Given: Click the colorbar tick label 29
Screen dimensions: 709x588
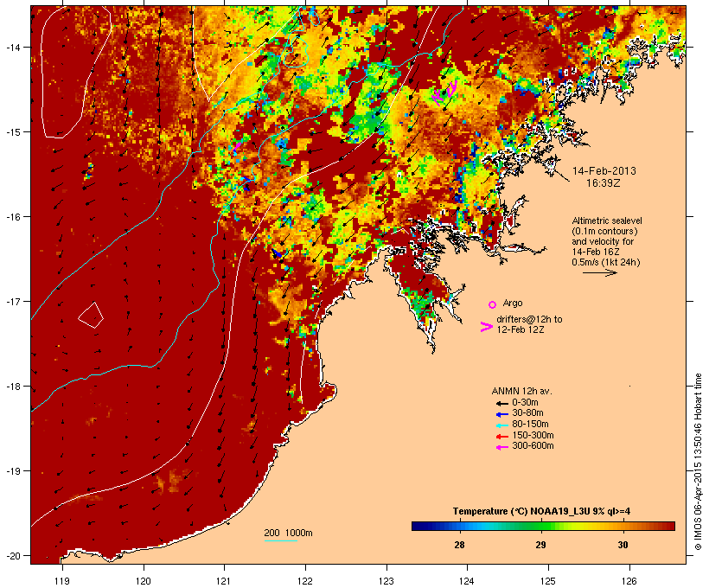Looking at the screenshot, I should pos(540,545).
